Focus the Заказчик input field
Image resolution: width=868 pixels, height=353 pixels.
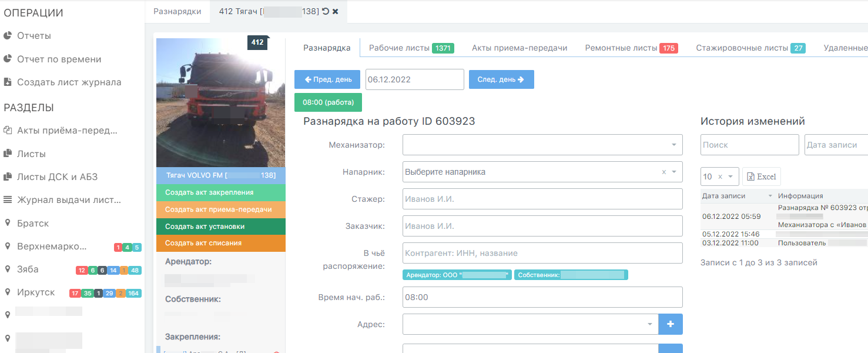click(x=542, y=226)
